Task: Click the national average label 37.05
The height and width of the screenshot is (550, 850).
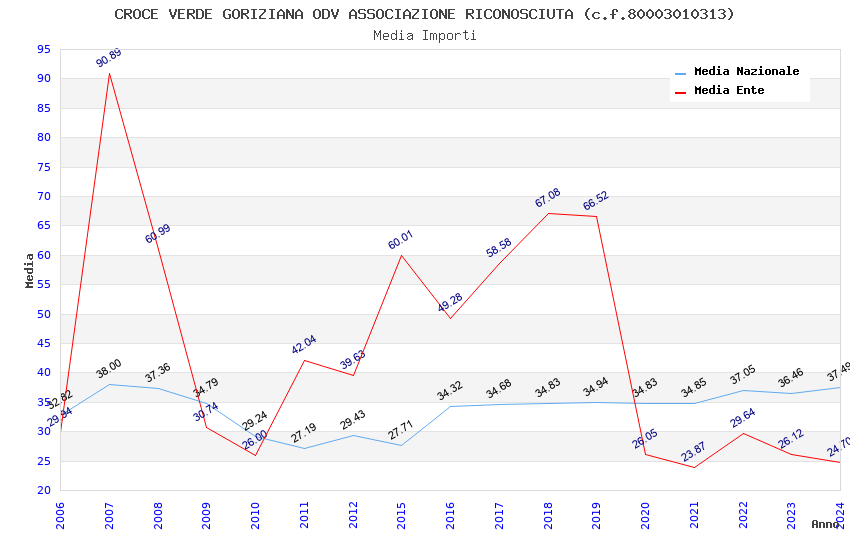Action: [743, 374]
